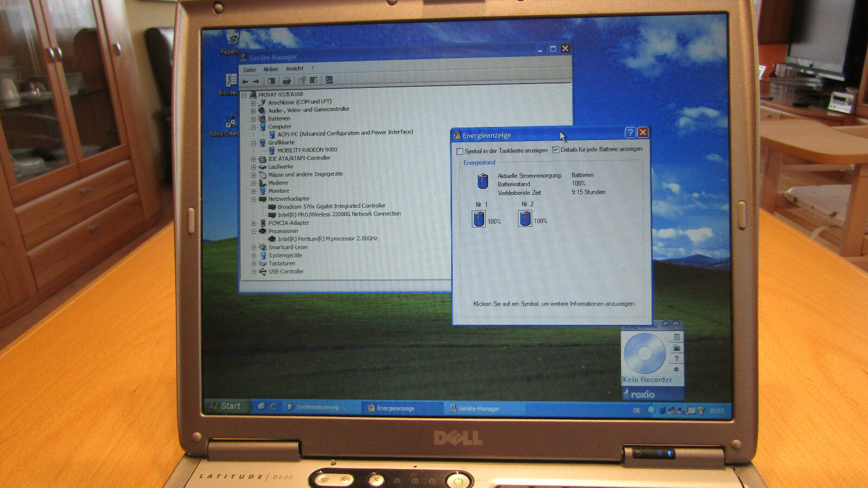Collapse the Computer tree node
This screenshot has width=868, height=488.
[x=253, y=128]
